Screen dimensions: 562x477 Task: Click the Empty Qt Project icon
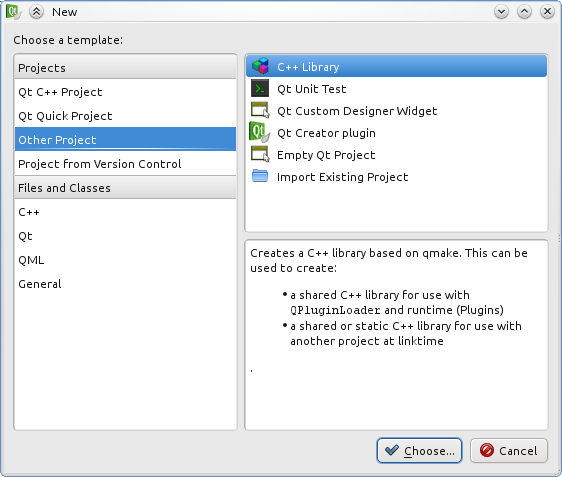tap(260, 154)
